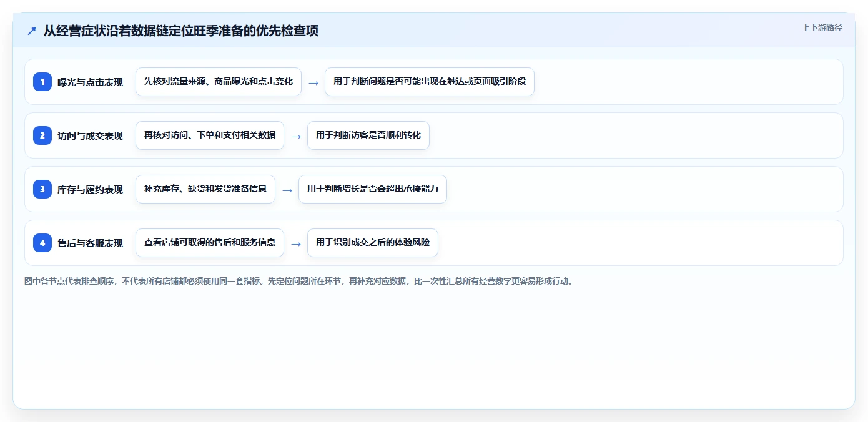Select the step 4 number badge
The height and width of the screenshot is (422, 868).
(x=42, y=242)
